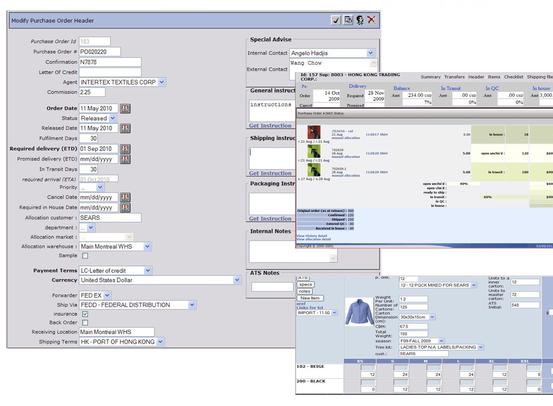
Task: Click the blue shirt product thumbnail
Action: (x=359, y=311)
